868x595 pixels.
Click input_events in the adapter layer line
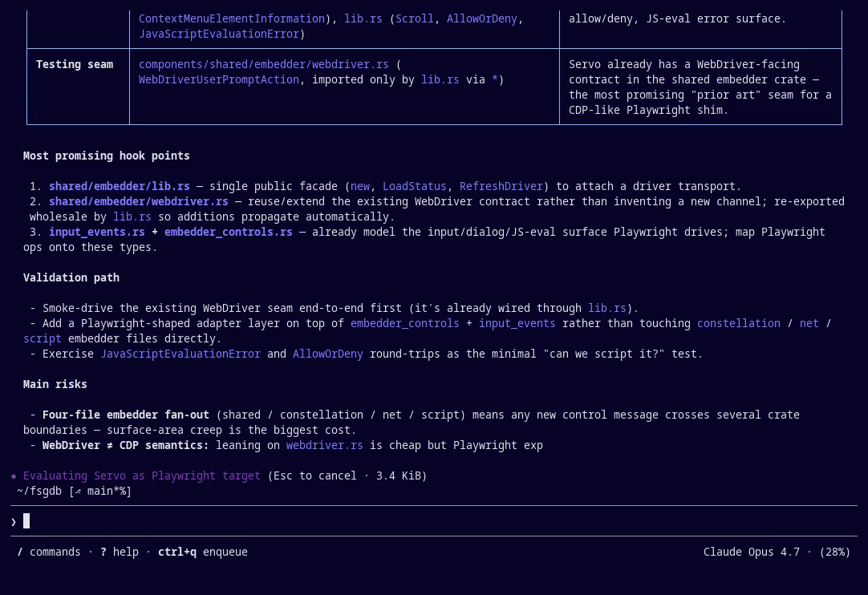(x=517, y=323)
